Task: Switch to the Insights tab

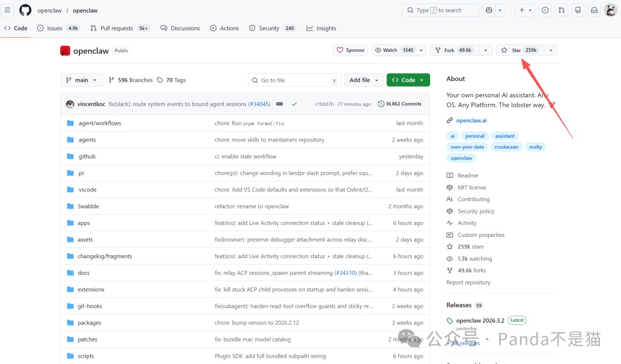Action: pos(321,28)
